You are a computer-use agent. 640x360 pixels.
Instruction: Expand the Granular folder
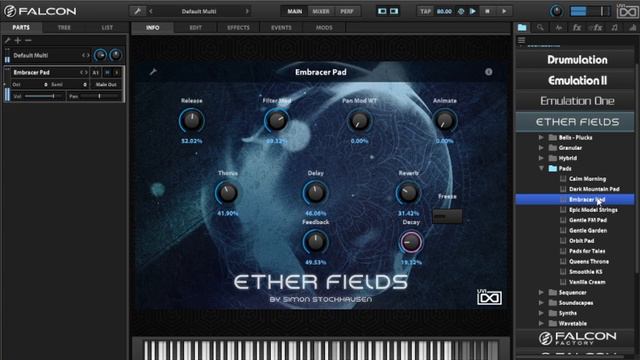point(541,147)
